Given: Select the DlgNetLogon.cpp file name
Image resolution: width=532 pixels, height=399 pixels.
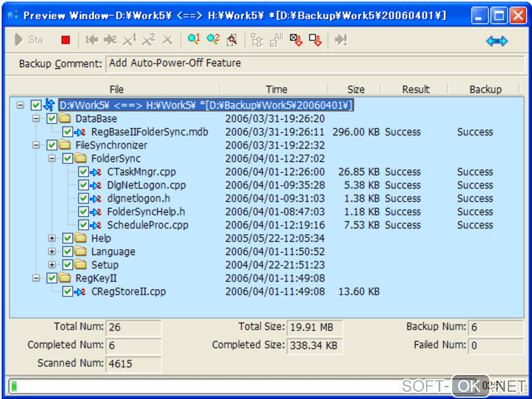Looking at the screenshot, I should [x=146, y=185].
